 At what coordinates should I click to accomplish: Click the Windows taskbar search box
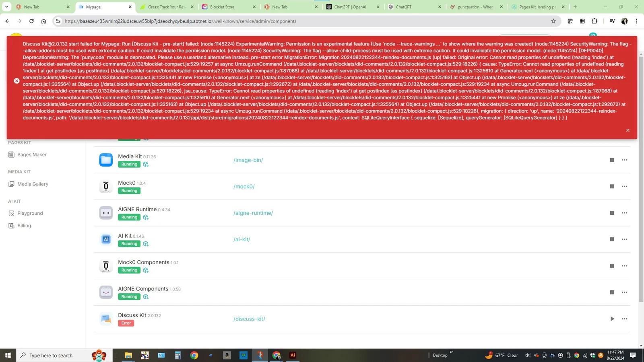tap(64, 355)
